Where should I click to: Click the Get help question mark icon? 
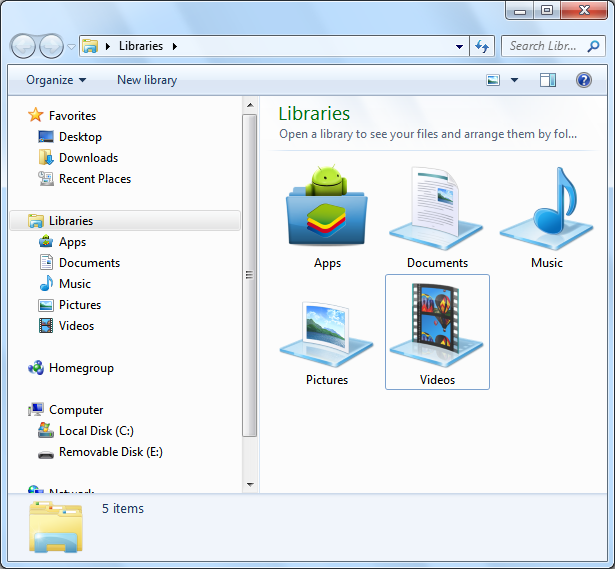(x=584, y=80)
